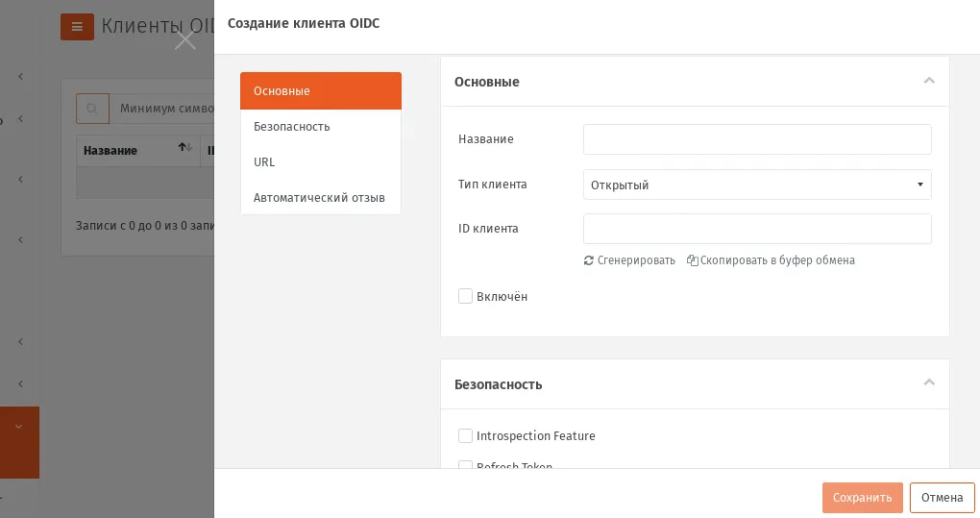Collapse the Основные section chevron
The image size is (980, 518).
click(x=929, y=81)
